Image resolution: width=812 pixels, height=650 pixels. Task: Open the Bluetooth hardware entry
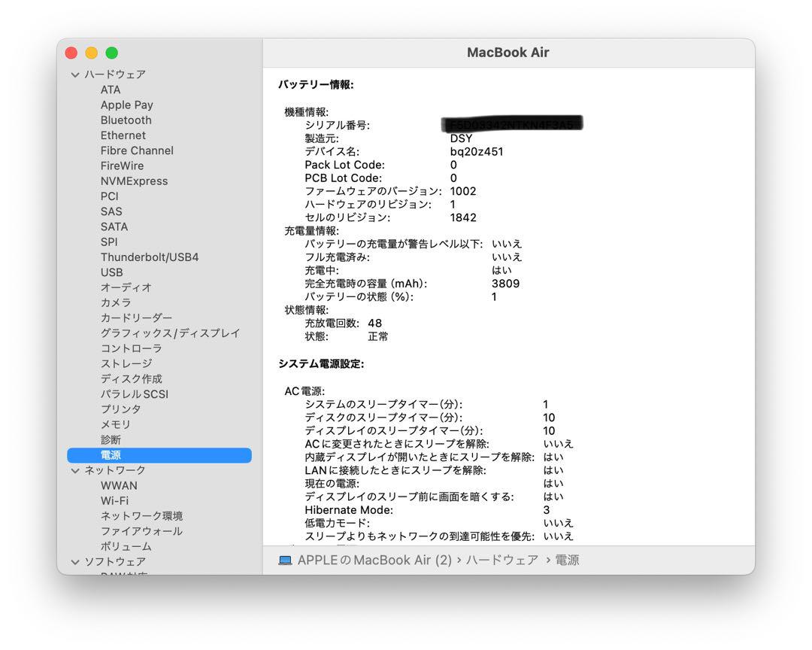tap(126, 120)
